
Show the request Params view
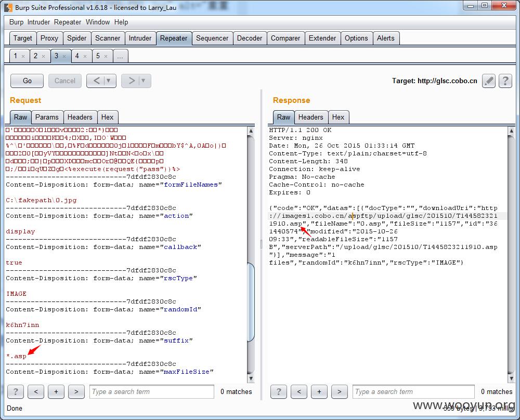[47, 117]
